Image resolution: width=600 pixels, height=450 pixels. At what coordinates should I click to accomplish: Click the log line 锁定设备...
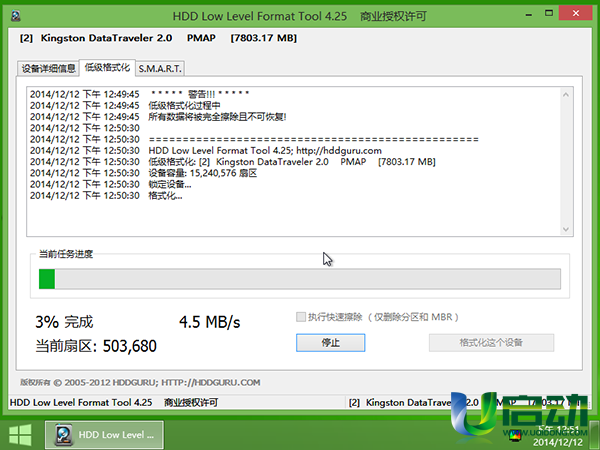click(111, 184)
